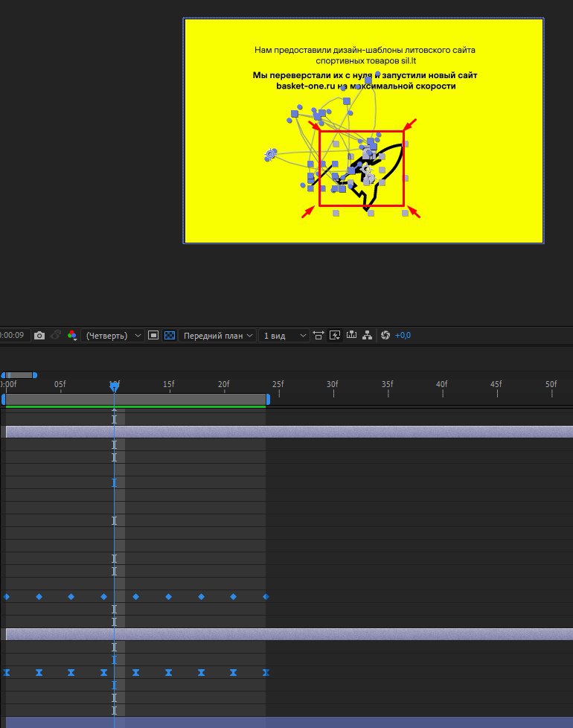Click the bold basket-one.ru text line in viewer
The image size is (573, 728).
tap(365, 86)
